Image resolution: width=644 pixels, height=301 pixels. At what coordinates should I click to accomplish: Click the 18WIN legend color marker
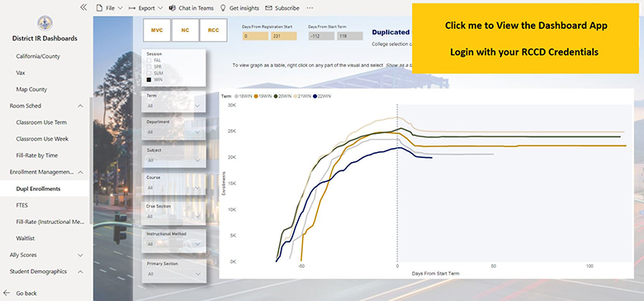coord(237,96)
